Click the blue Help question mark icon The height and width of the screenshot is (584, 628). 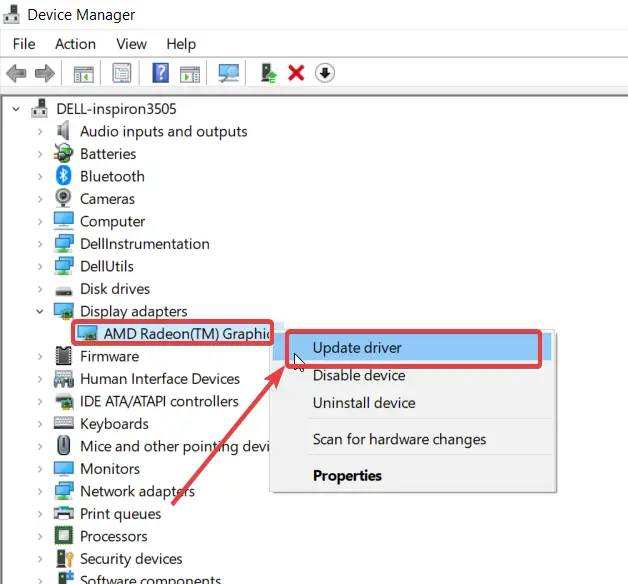point(161,73)
